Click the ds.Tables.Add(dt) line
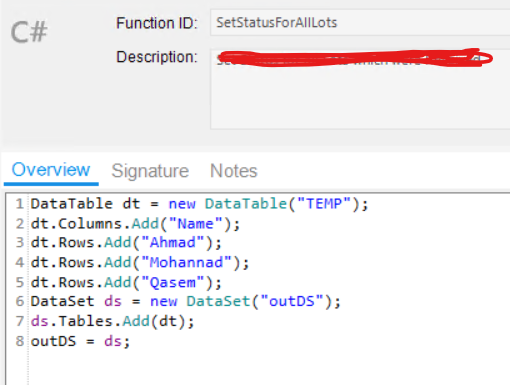This screenshot has height=385, width=510. (112, 321)
